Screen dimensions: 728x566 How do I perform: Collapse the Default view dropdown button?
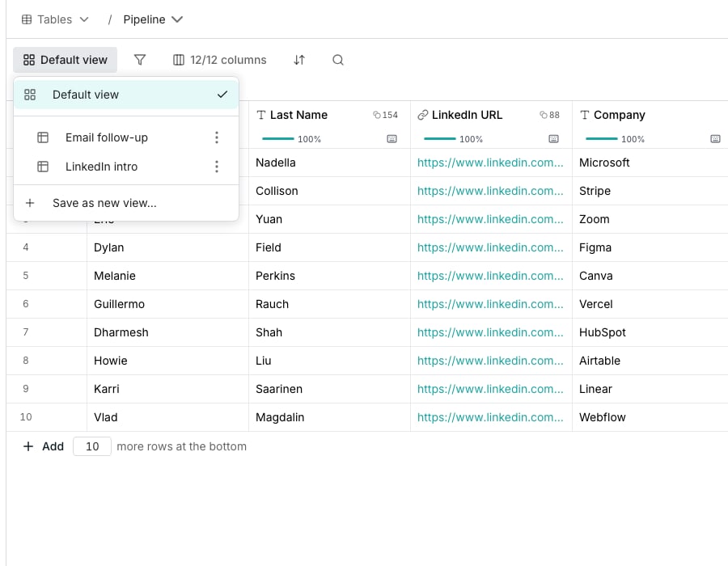[65, 60]
